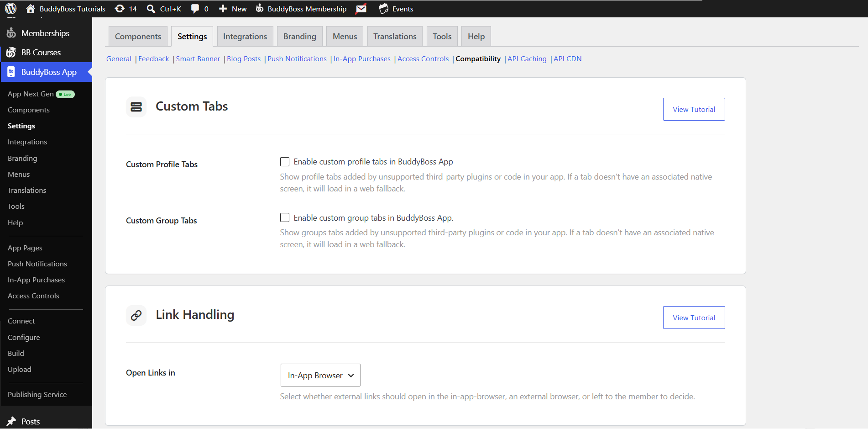The height and width of the screenshot is (429, 868).
Task: Open App Pages in sidebar
Action: pyautogui.click(x=25, y=248)
